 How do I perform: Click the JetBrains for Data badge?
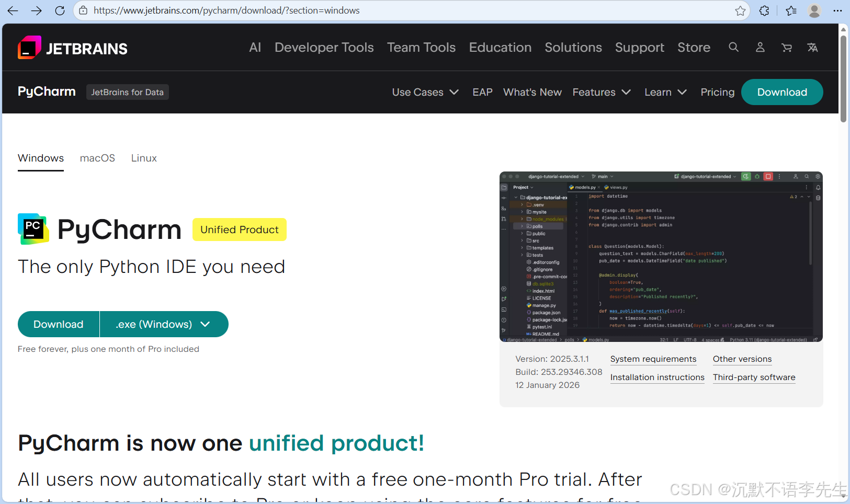coord(128,92)
